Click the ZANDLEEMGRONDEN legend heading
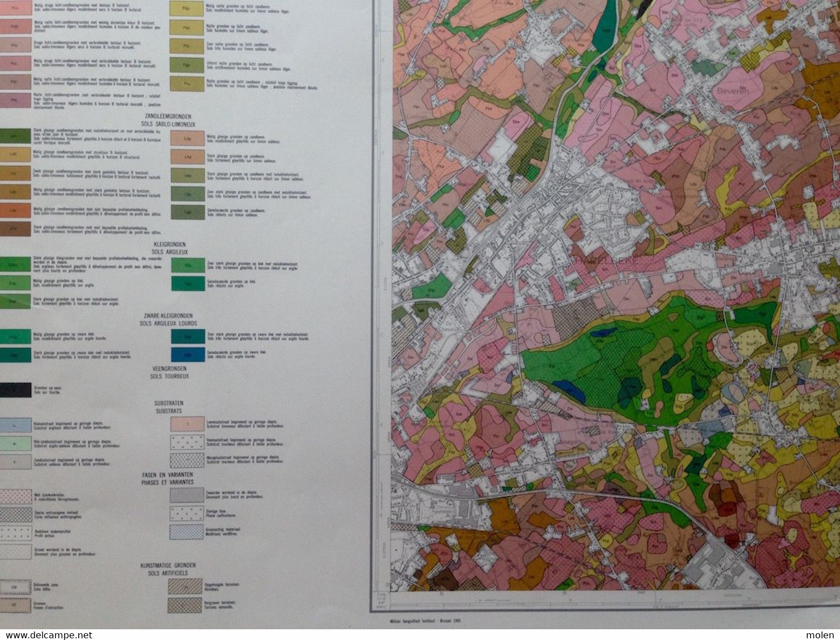This screenshot has height=640, width=840. pos(169,115)
